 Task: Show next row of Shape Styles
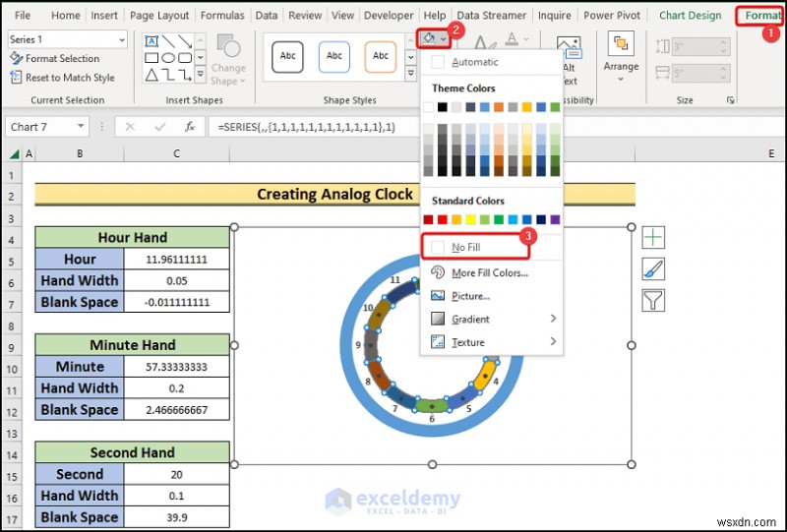[x=410, y=57]
